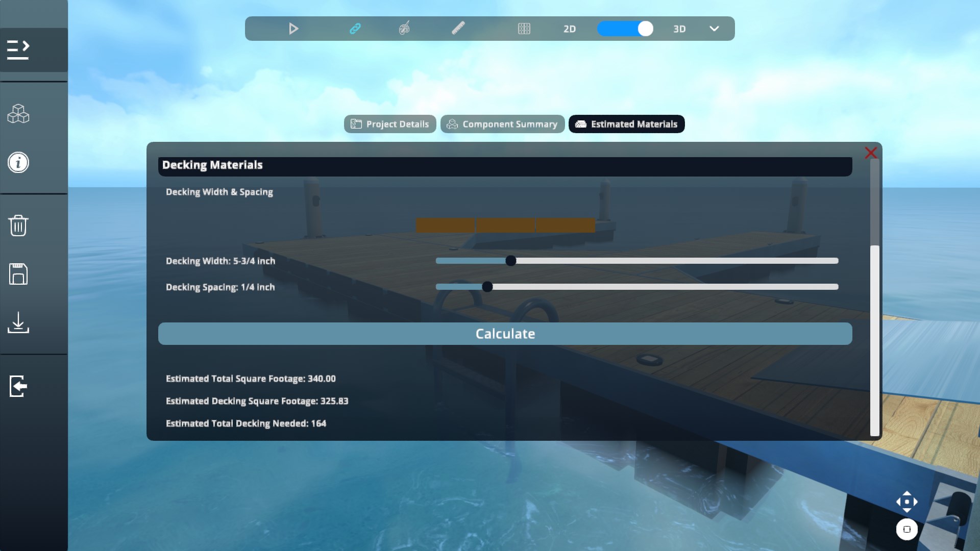980x551 pixels.
Task: Expand the top toolbar chevron dropdown
Action: 714,29
